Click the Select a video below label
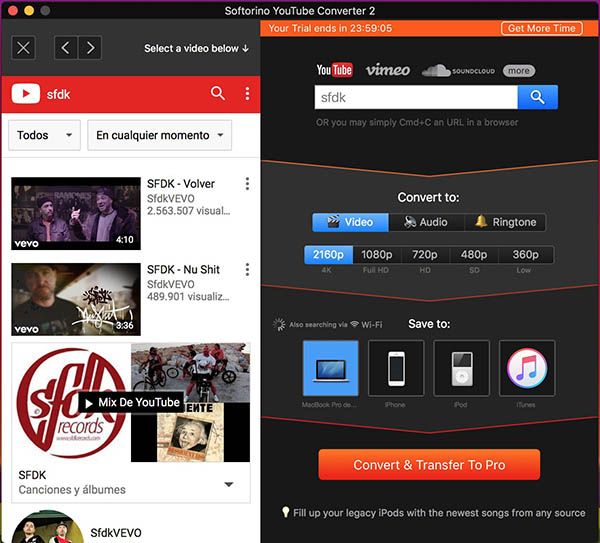The width and height of the screenshot is (600, 543). pyautogui.click(x=196, y=49)
